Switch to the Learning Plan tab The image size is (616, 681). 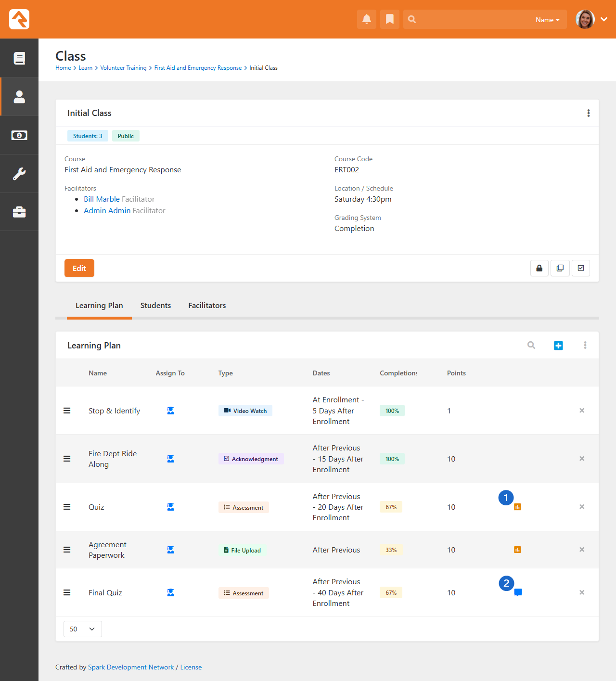(x=99, y=306)
